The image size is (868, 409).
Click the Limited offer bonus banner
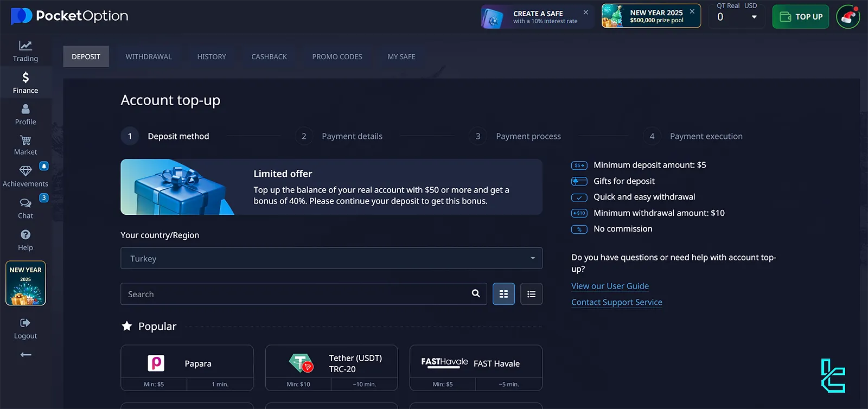(x=331, y=187)
